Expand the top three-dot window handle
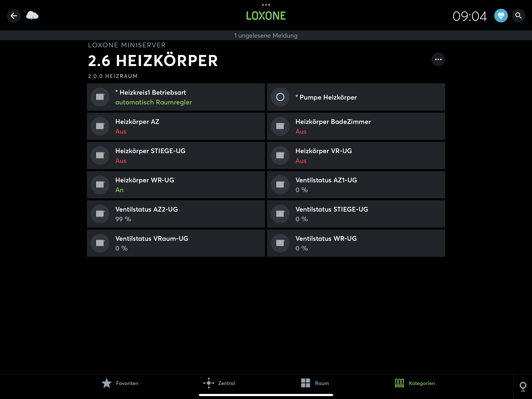 [x=266, y=5]
